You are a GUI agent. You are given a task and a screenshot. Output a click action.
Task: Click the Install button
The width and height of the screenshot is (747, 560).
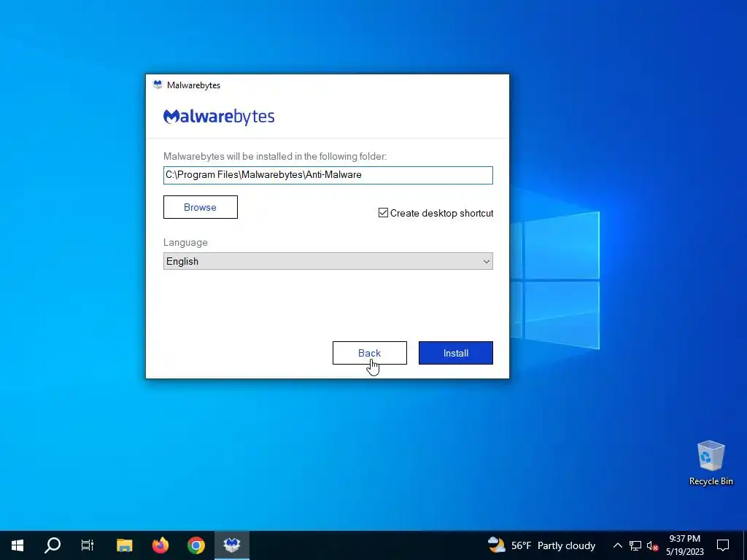pyautogui.click(x=455, y=353)
